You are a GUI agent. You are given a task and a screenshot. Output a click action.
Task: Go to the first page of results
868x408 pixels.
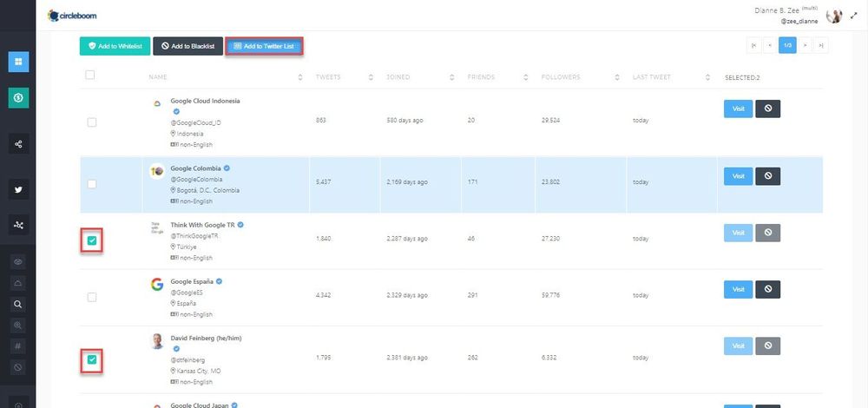coord(753,45)
